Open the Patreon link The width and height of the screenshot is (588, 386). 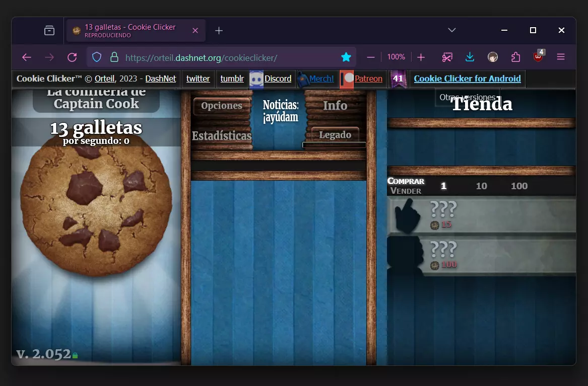369,79
